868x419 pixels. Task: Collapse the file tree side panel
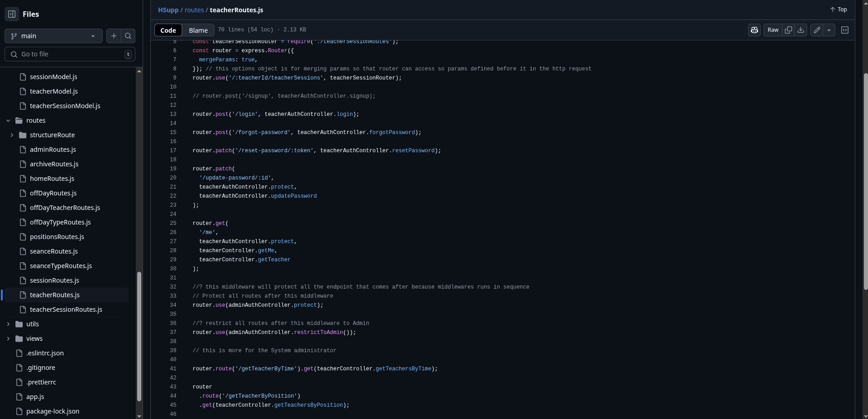[12, 14]
